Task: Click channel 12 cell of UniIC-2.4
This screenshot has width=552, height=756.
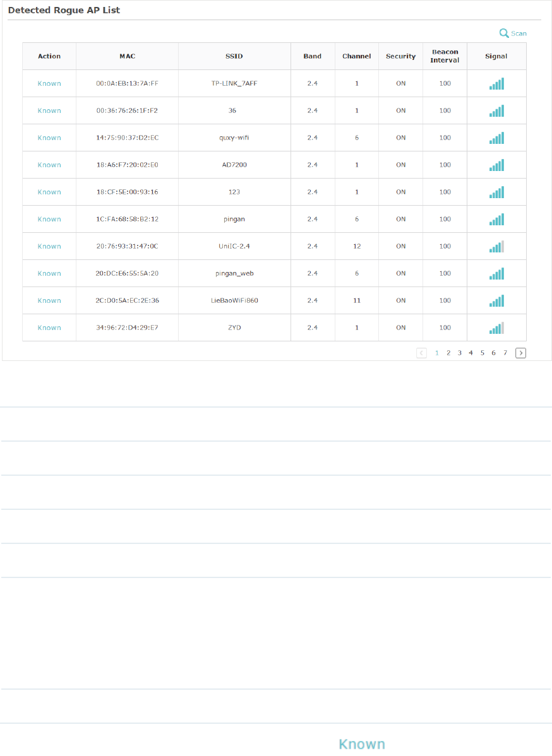Action: 357,246
